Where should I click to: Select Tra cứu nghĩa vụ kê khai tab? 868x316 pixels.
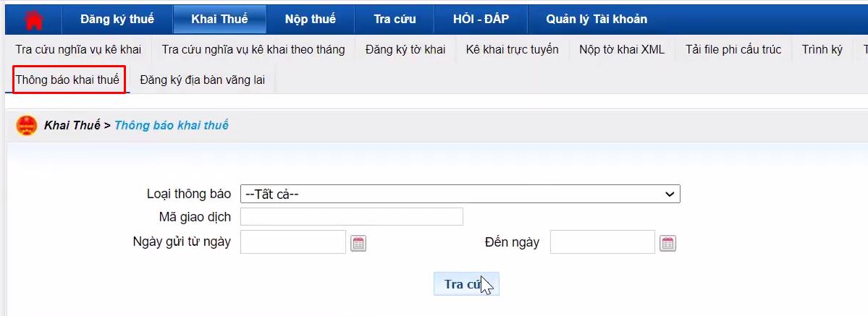coord(79,50)
